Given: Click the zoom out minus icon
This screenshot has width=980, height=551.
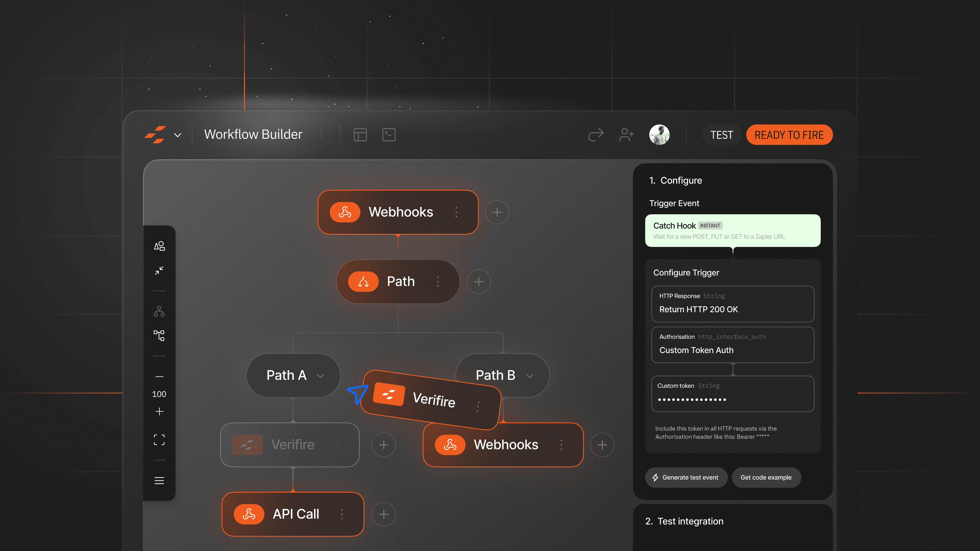Looking at the screenshot, I should coord(159,377).
